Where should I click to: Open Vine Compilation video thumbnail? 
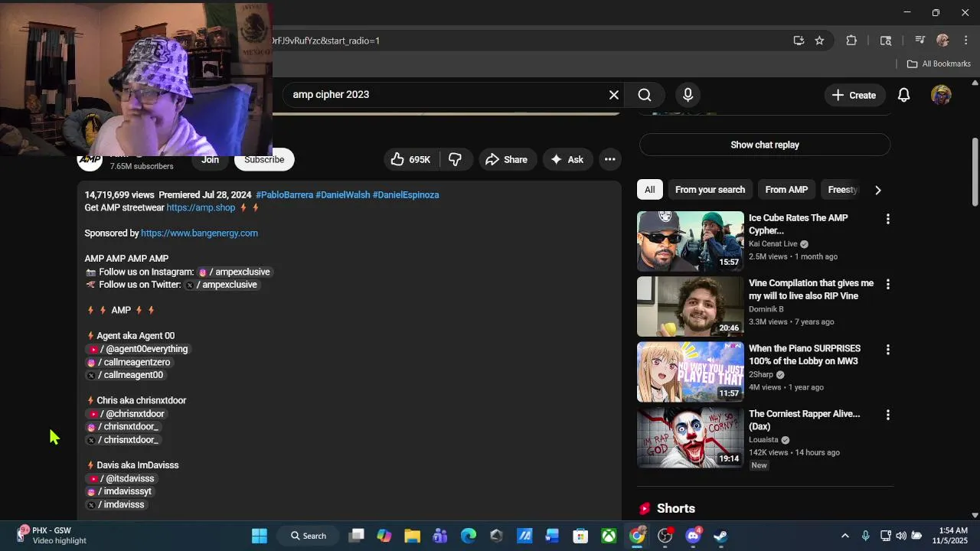click(x=690, y=306)
